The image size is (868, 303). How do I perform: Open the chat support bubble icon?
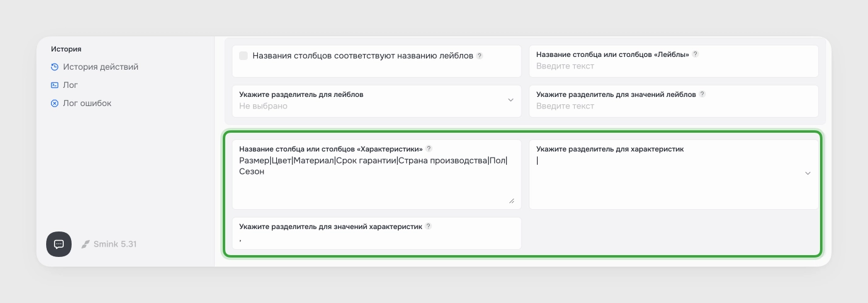59,244
